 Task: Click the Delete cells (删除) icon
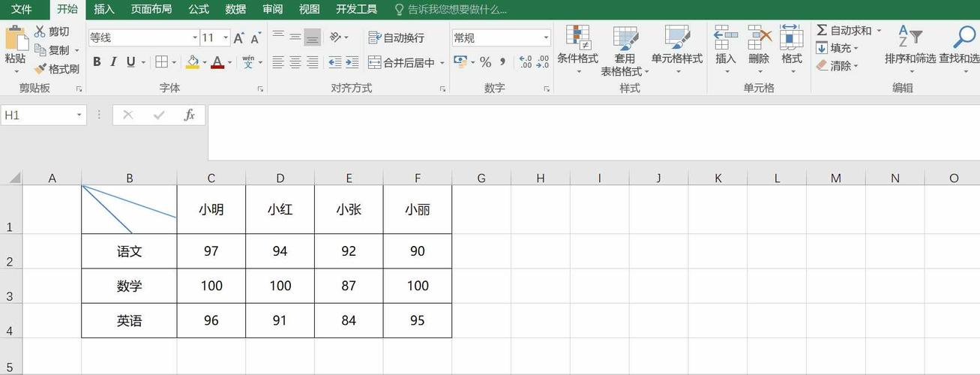point(760,37)
